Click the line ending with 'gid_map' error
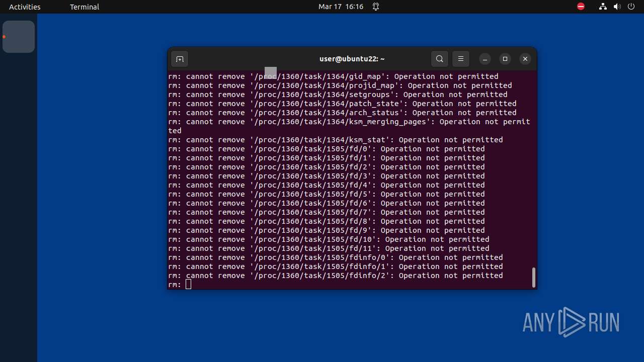The image size is (644, 362). [333, 76]
